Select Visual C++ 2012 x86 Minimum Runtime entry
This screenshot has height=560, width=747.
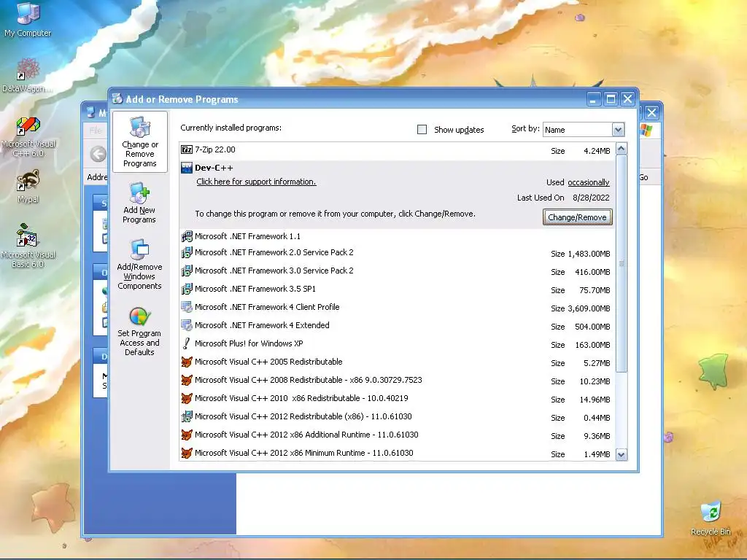point(398,454)
